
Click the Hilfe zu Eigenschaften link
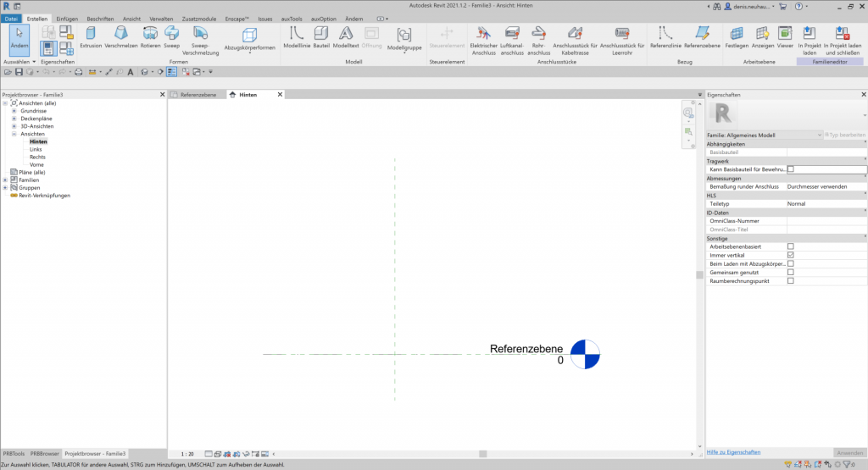733,452
